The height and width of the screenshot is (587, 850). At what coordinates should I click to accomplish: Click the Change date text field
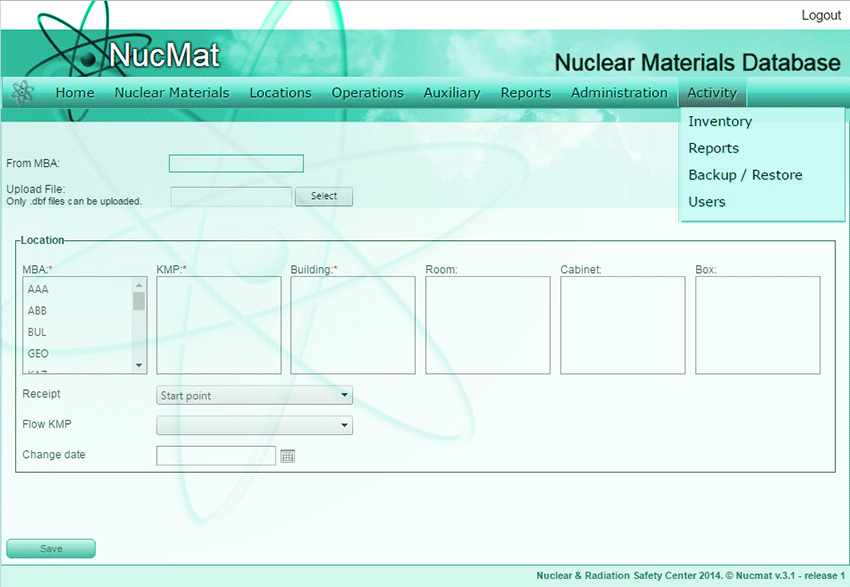coord(216,456)
